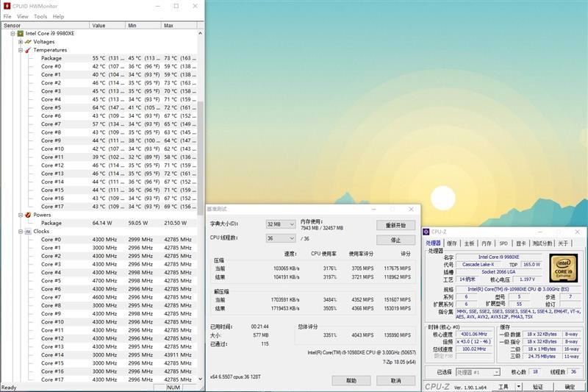This screenshot has height=392, width=588.
Task: Switch to the SPD tab in CPU-Z
Action: 503,243
